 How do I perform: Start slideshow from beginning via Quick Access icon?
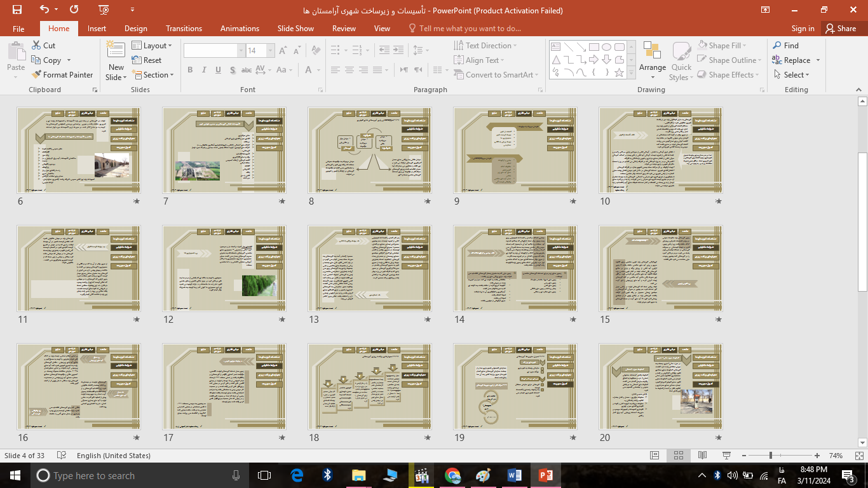click(x=104, y=10)
